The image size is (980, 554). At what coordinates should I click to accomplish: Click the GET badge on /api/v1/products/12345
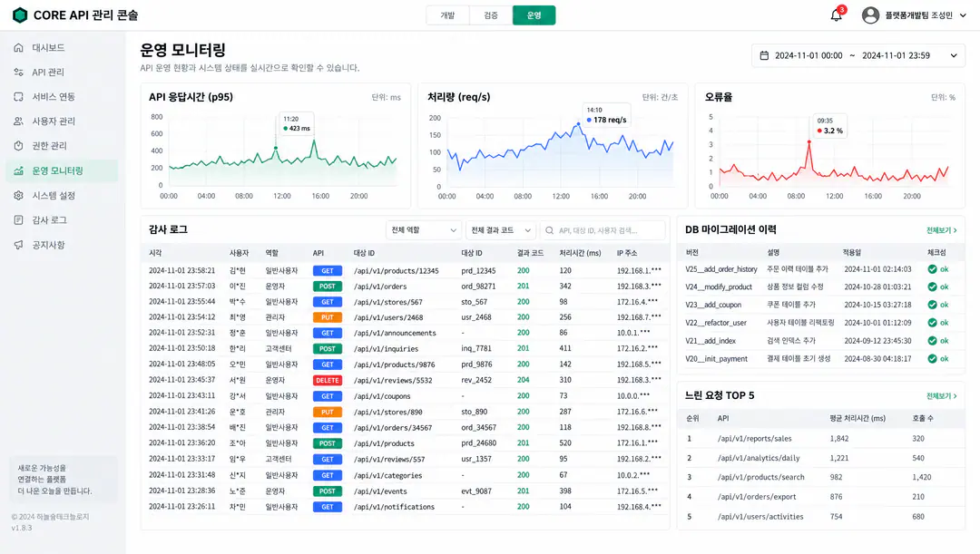coord(328,270)
